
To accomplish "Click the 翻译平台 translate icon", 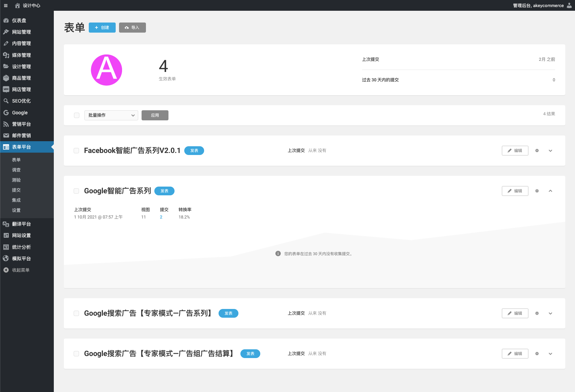I will click(x=6, y=224).
